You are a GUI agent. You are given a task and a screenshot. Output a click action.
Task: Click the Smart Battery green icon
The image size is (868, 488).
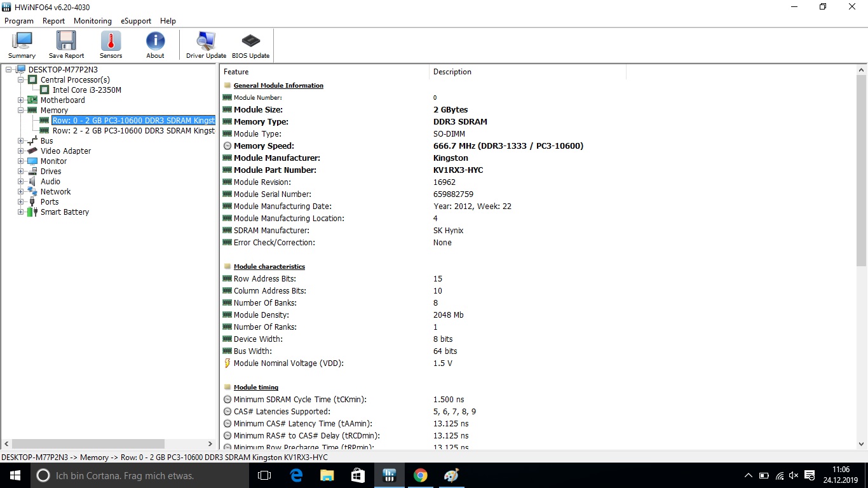tap(32, 212)
